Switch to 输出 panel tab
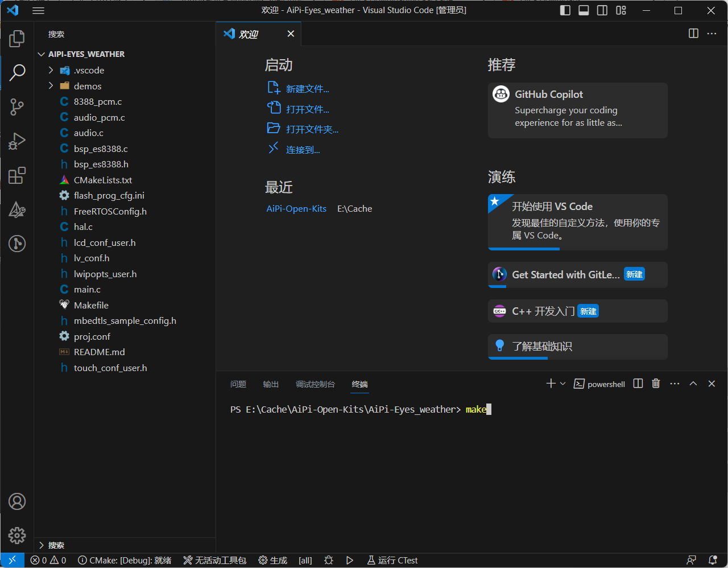The width and height of the screenshot is (728, 568). pyautogui.click(x=271, y=384)
